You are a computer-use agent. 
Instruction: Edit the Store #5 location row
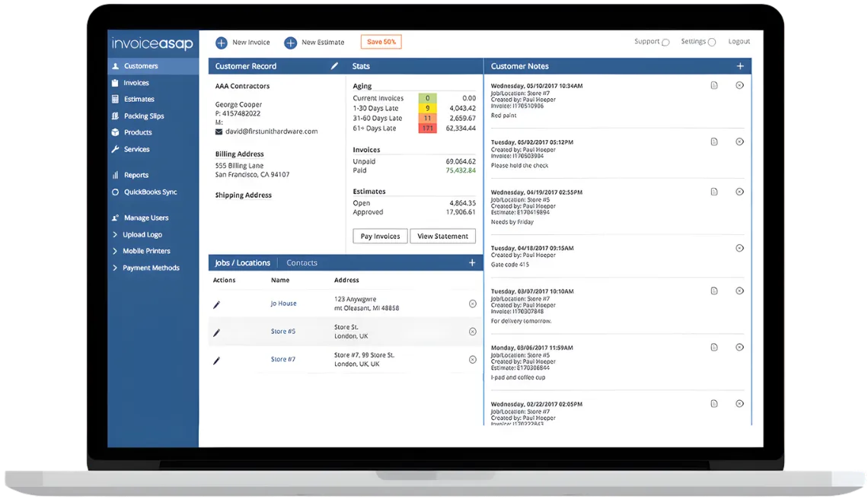(x=217, y=332)
